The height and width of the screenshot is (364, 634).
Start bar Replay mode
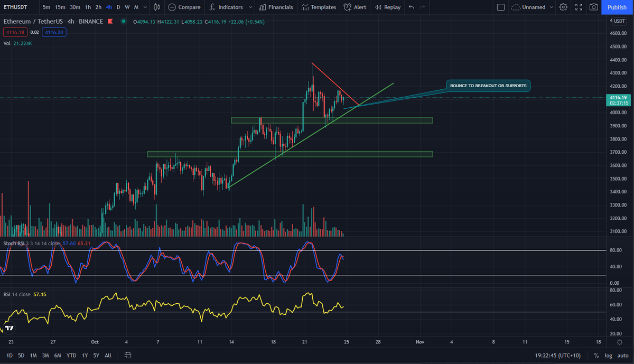click(x=387, y=7)
